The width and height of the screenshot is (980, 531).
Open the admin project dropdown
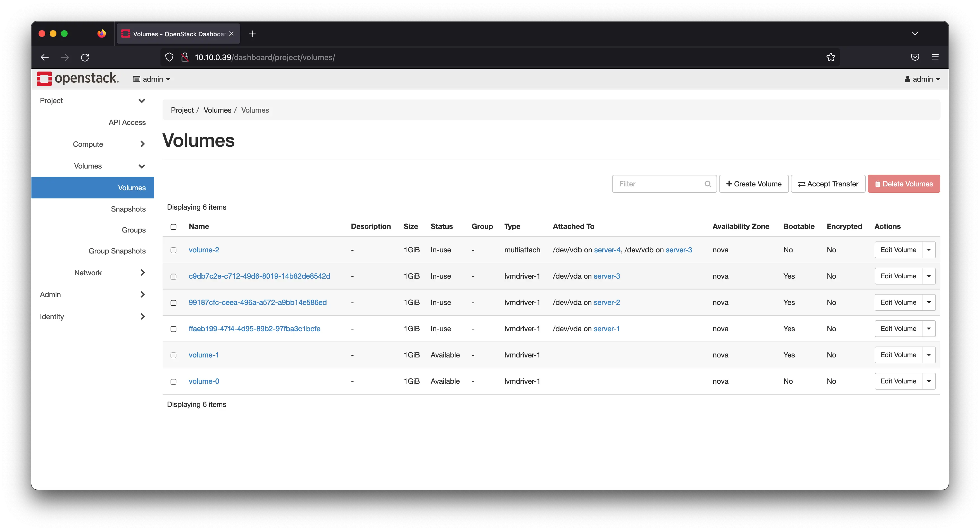point(151,79)
